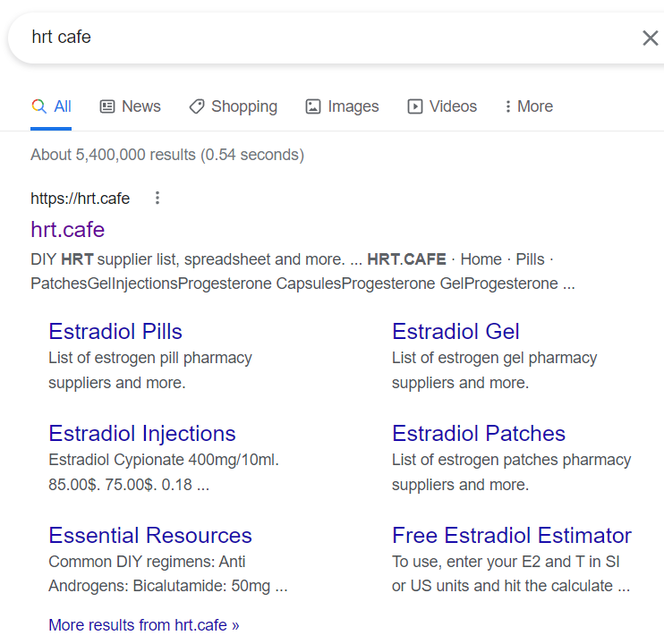Open the More search options menu
Viewport: 664px width, 644px height.
point(529,106)
